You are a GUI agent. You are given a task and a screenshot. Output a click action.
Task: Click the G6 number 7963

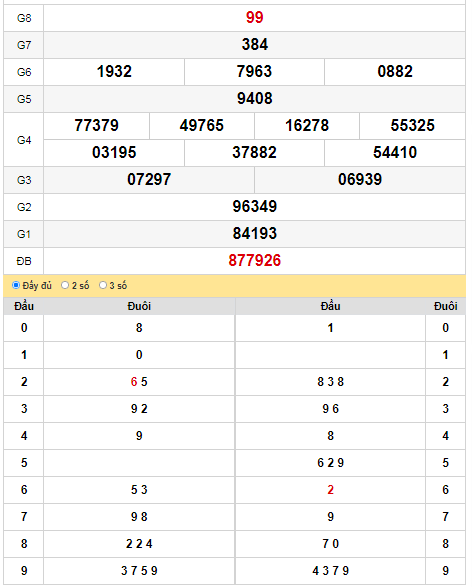pyautogui.click(x=254, y=72)
